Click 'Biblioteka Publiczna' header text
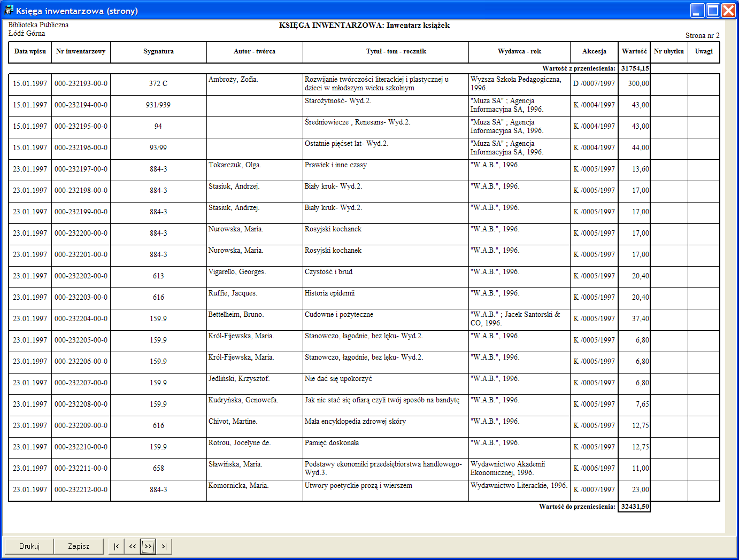The height and width of the screenshot is (560, 739). 39,25
